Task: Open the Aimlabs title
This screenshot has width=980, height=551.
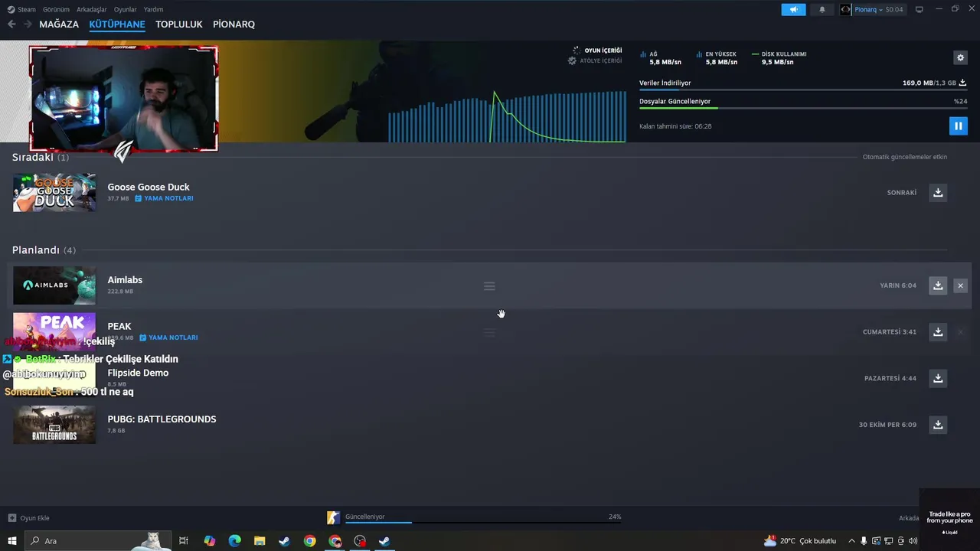Action: [125, 280]
